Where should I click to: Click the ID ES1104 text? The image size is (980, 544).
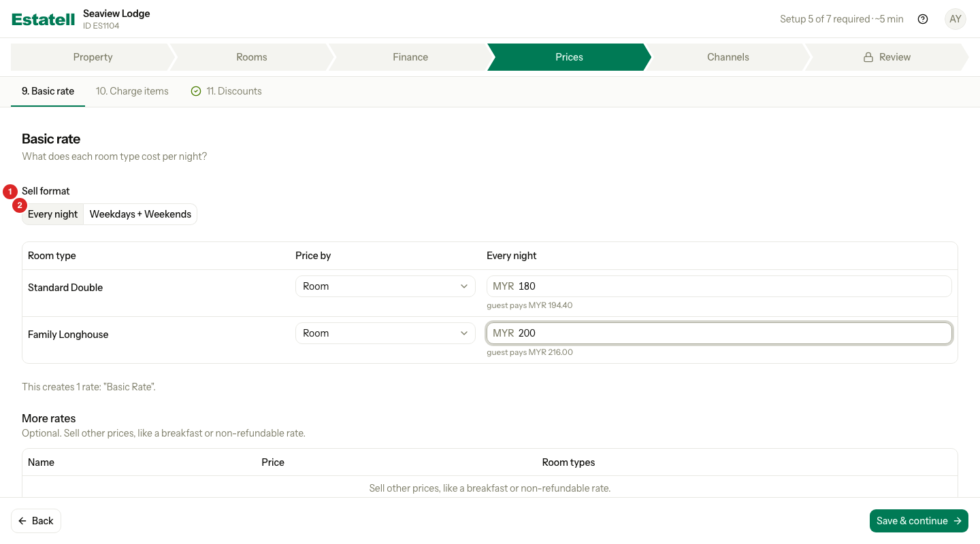pyautogui.click(x=101, y=26)
